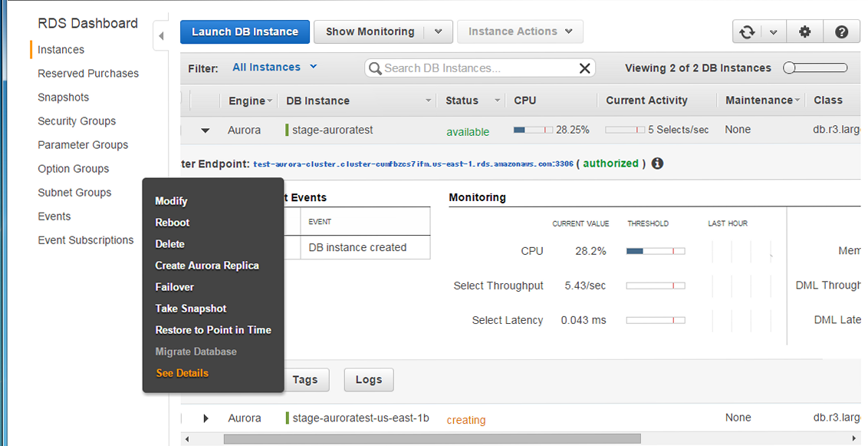Open the Instance Actions dropdown
The image size is (868, 446).
tap(520, 31)
